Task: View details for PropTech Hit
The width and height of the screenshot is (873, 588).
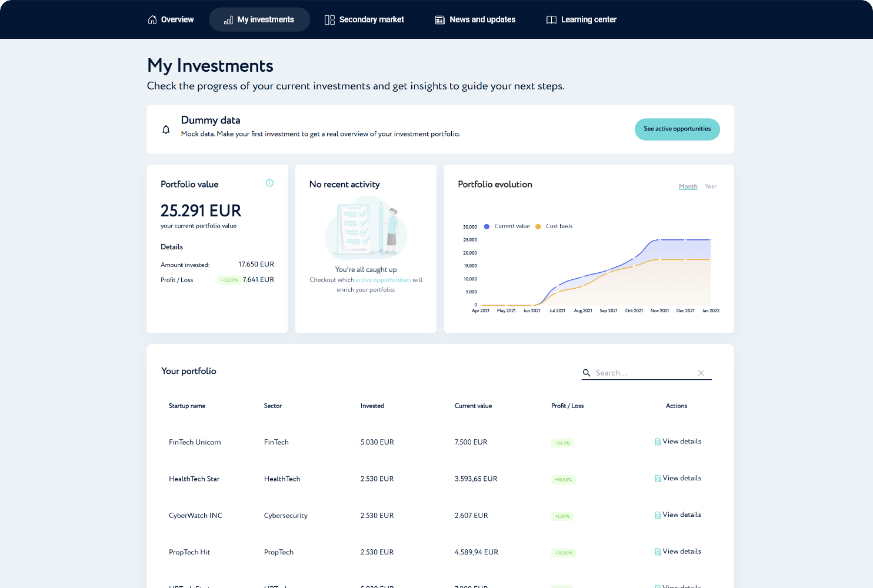Action: pyautogui.click(x=678, y=552)
